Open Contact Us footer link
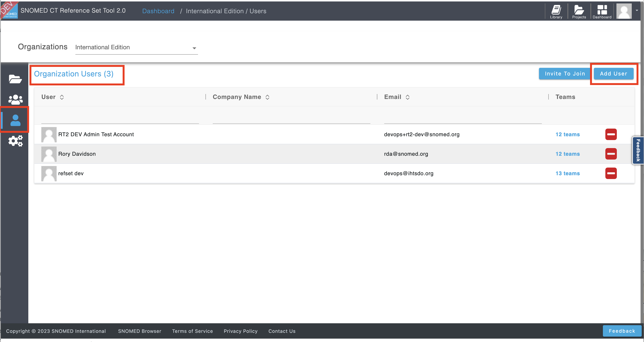644x342 pixels. click(282, 331)
